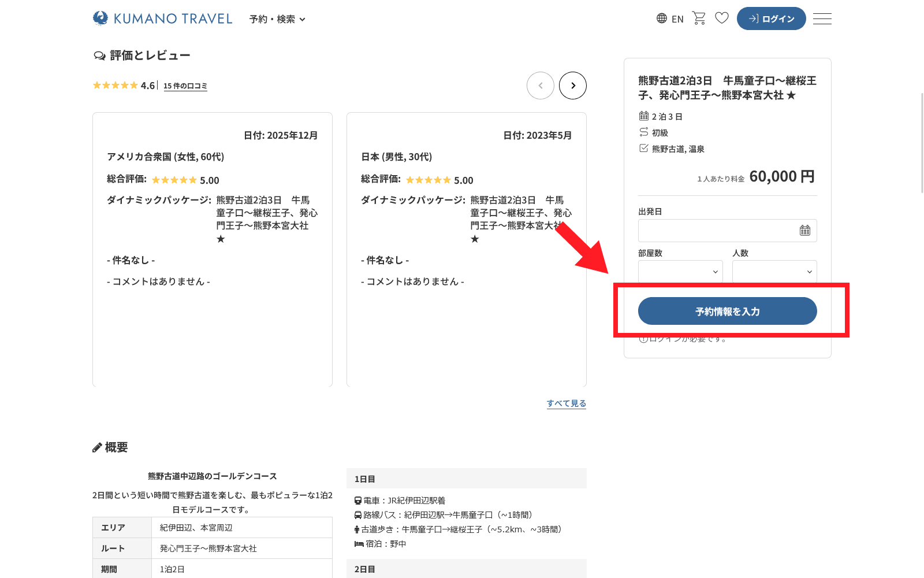The width and height of the screenshot is (924, 578).
Task: Show previous review with left arrow
Action: pos(540,86)
